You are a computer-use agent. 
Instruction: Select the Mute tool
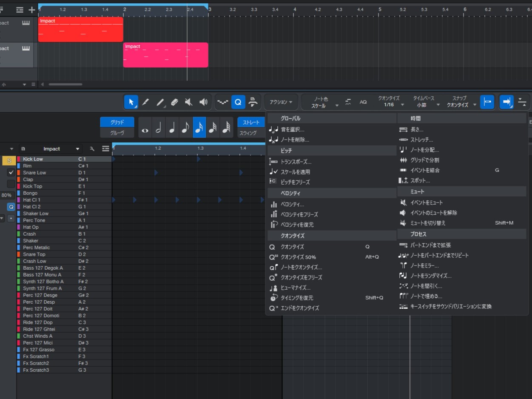point(189,102)
